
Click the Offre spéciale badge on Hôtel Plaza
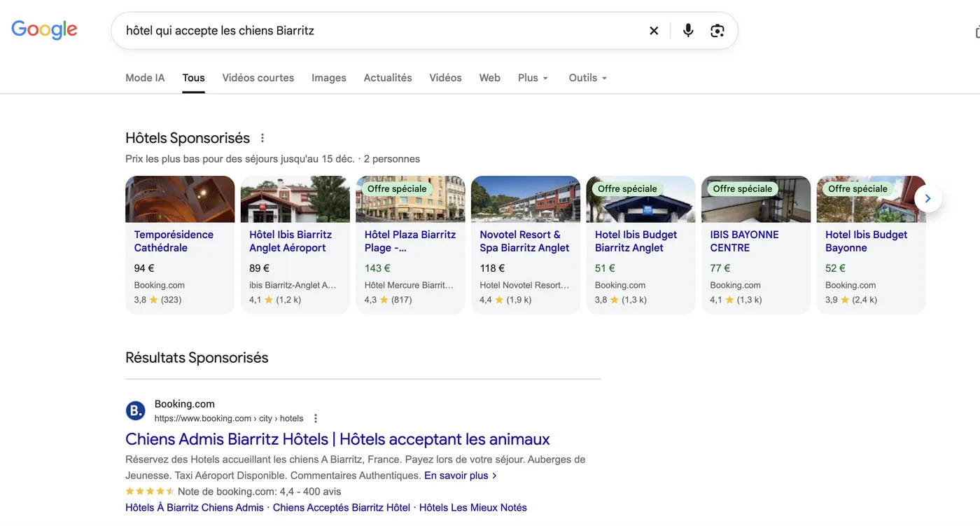397,188
